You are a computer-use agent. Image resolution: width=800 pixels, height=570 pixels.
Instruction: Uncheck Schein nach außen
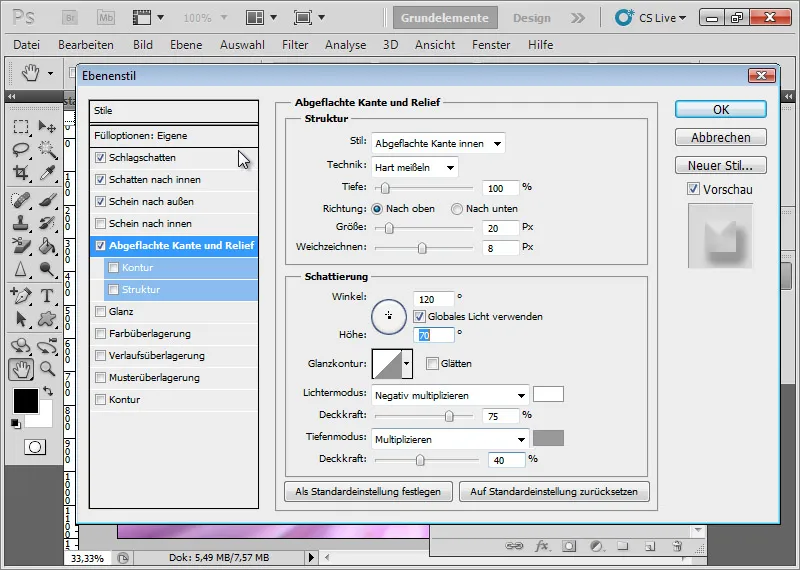coord(101,202)
